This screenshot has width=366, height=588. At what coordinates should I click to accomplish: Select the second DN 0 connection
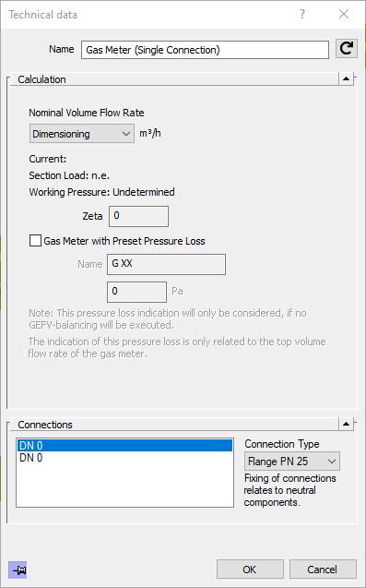click(124, 458)
